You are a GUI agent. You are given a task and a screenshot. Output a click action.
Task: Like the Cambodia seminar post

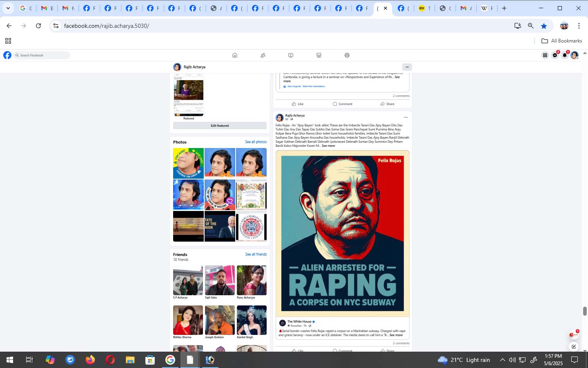(298, 104)
